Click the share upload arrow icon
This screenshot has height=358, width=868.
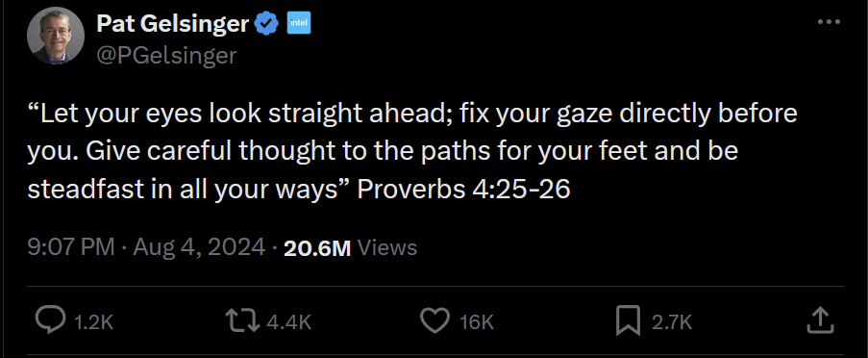(820, 320)
